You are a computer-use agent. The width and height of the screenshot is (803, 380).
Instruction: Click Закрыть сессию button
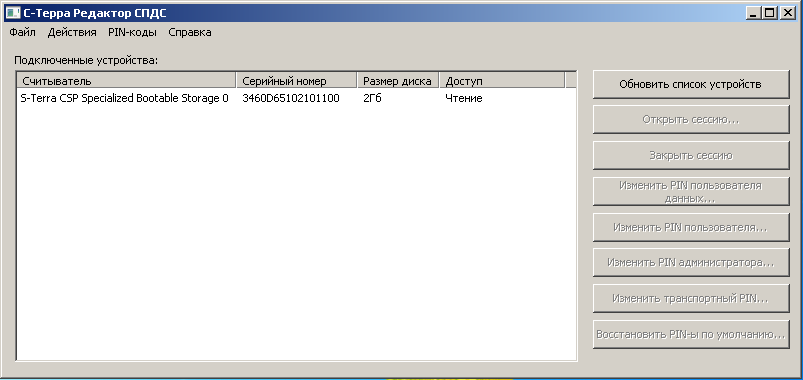(x=691, y=155)
